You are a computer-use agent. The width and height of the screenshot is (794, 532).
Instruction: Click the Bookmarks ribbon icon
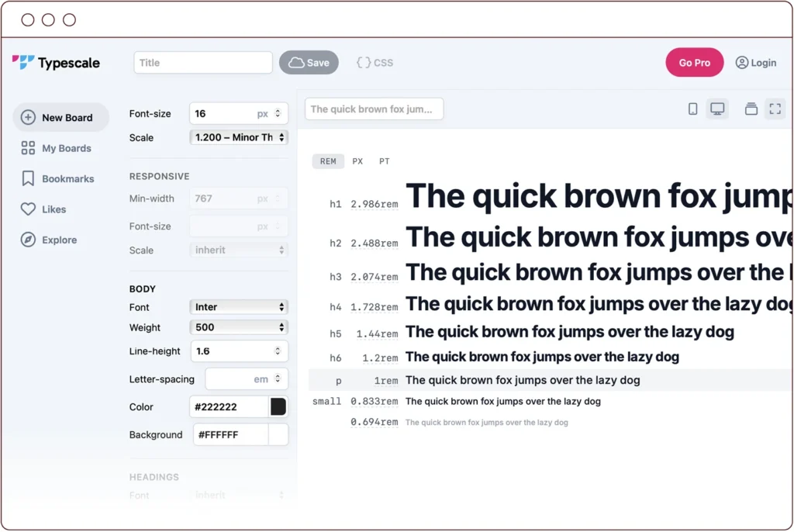click(28, 178)
